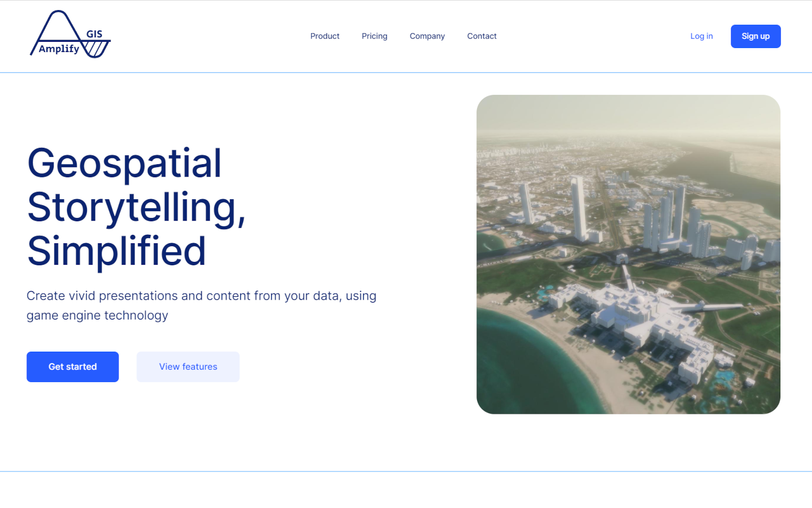The image size is (812, 508).
Task: Click the Get started button
Action: click(72, 366)
